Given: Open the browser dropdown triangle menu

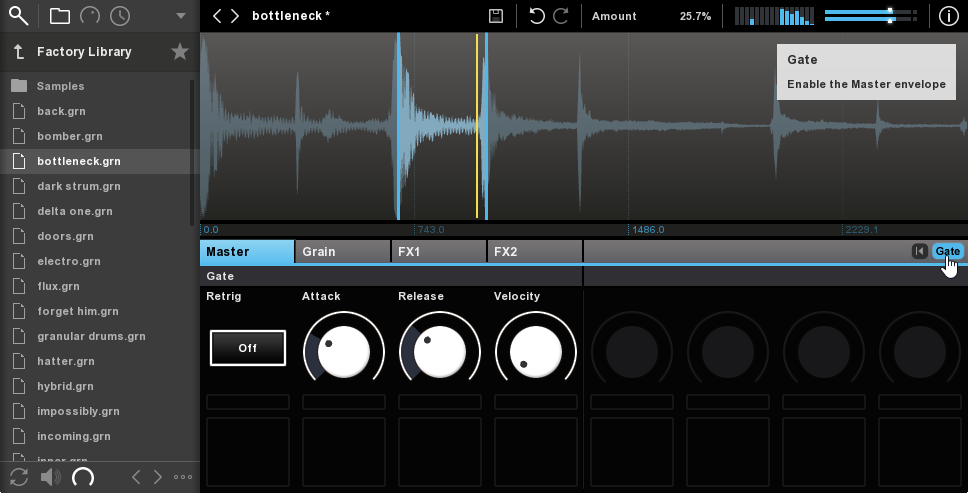Looking at the screenshot, I should 181,16.
